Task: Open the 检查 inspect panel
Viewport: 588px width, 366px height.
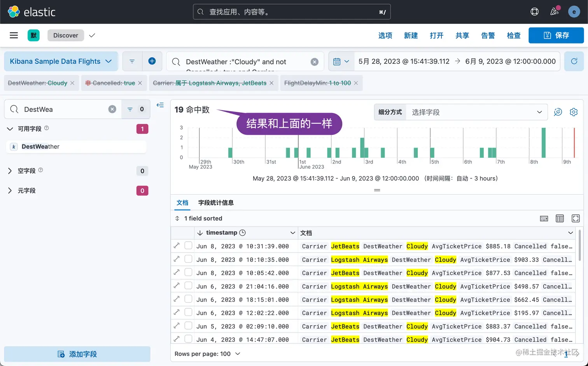Action: (x=514, y=35)
